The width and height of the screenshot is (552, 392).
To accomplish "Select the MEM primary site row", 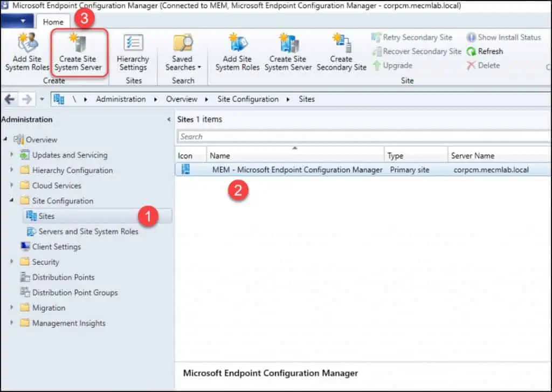I will click(297, 170).
